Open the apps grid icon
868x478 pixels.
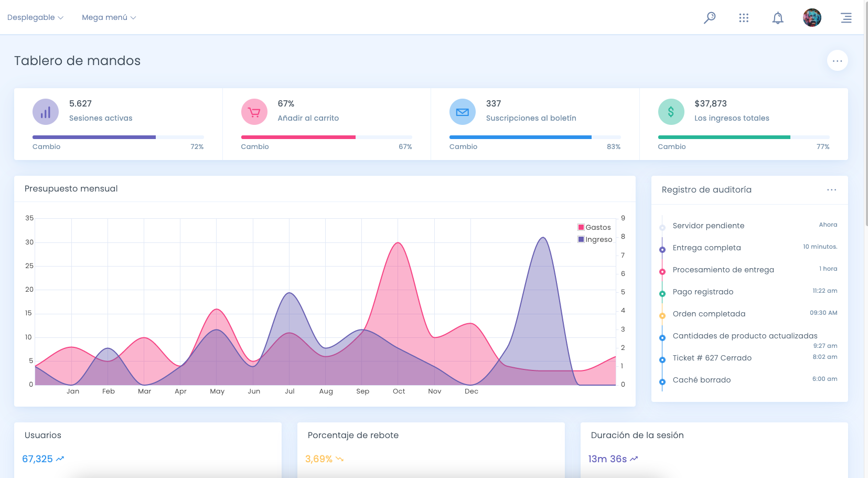click(744, 18)
